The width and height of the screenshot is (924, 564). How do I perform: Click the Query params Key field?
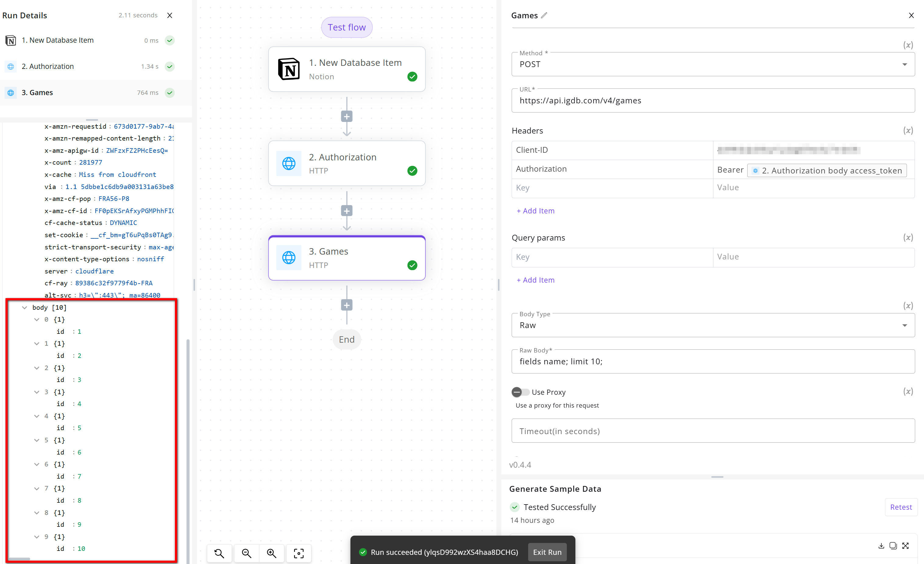[x=612, y=257]
